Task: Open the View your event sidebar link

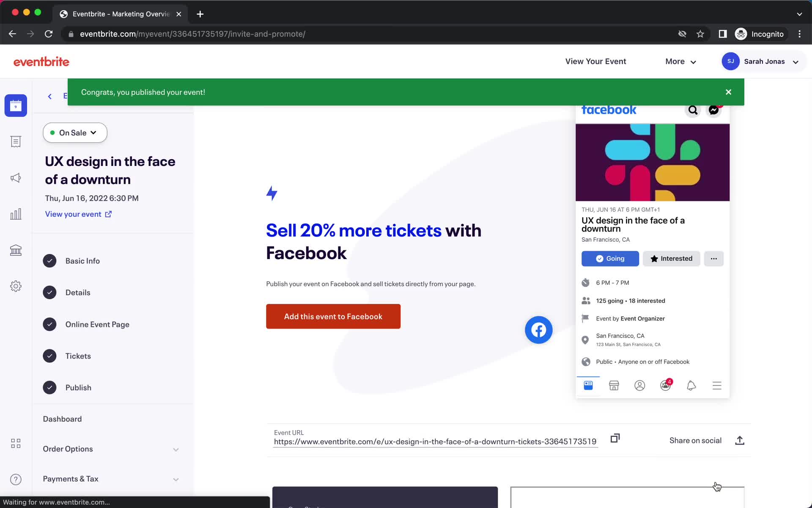Action: [79, 214]
